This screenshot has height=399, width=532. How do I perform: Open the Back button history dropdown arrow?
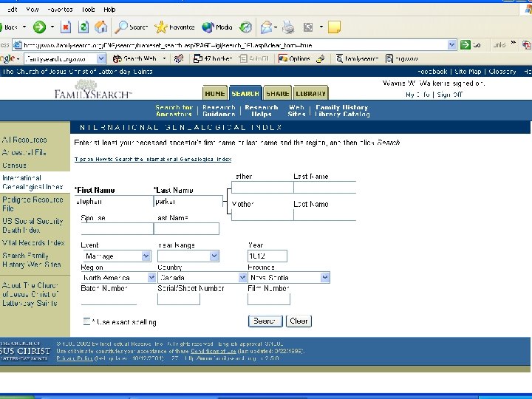[x=24, y=27]
